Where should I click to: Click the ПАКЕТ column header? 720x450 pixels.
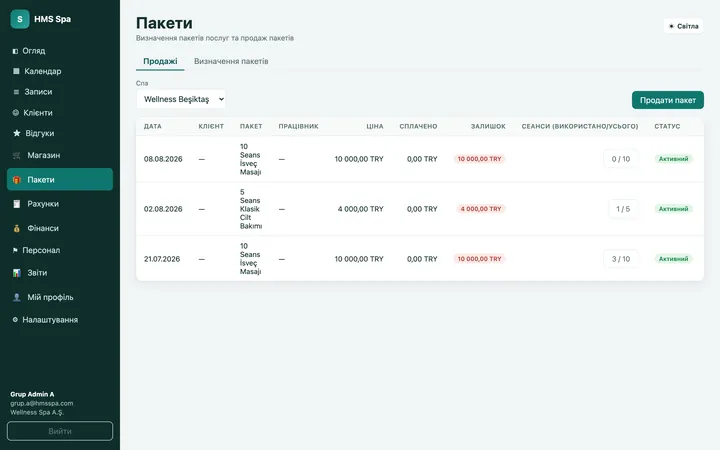(251, 126)
